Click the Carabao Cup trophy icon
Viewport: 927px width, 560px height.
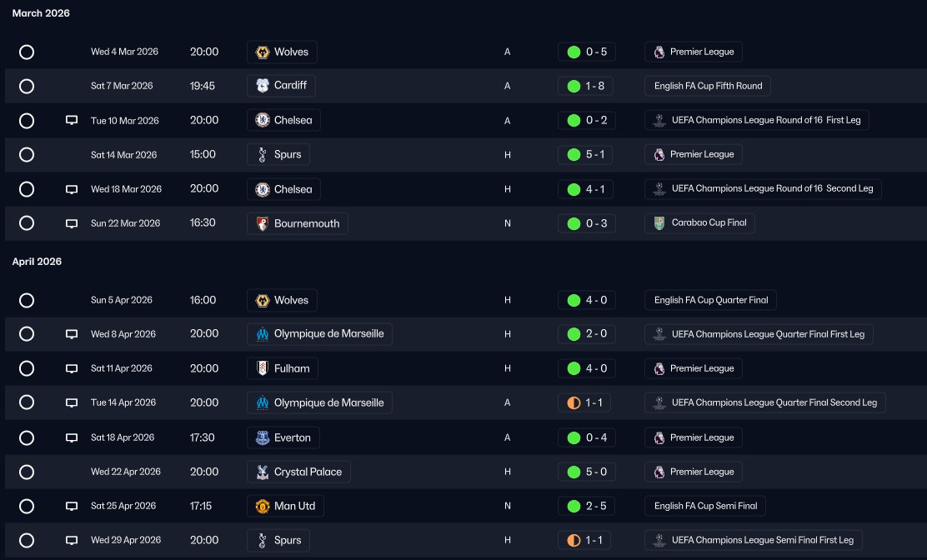coord(659,223)
